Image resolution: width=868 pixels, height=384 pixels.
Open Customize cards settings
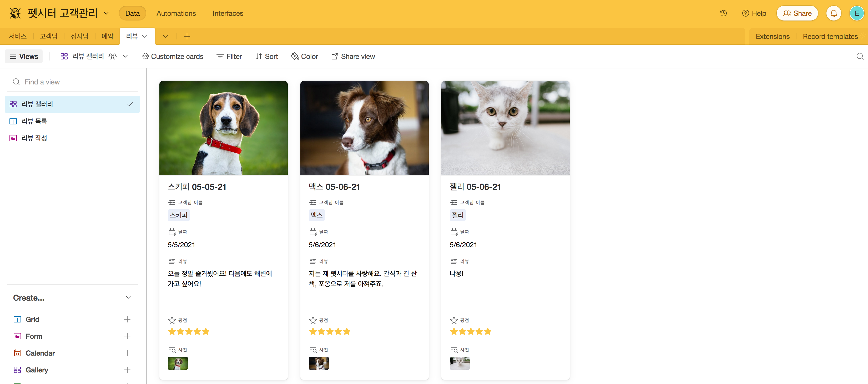pos(173,56)
